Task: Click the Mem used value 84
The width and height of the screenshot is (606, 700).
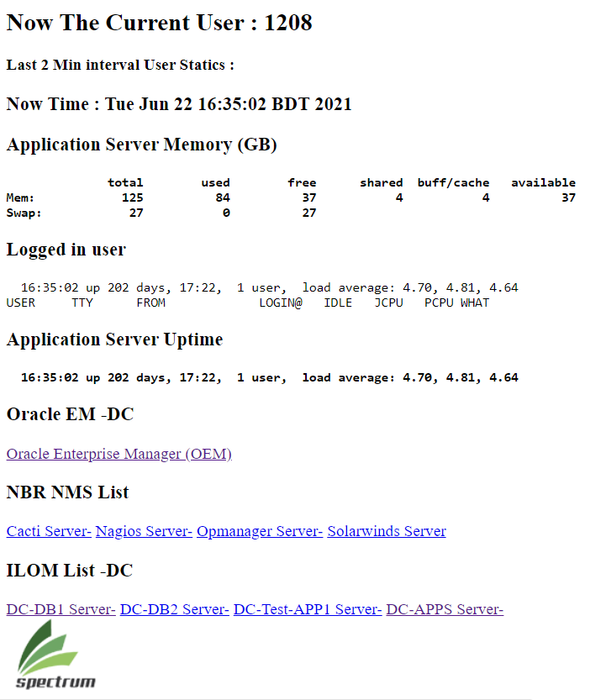Action: tap(223, 197)
